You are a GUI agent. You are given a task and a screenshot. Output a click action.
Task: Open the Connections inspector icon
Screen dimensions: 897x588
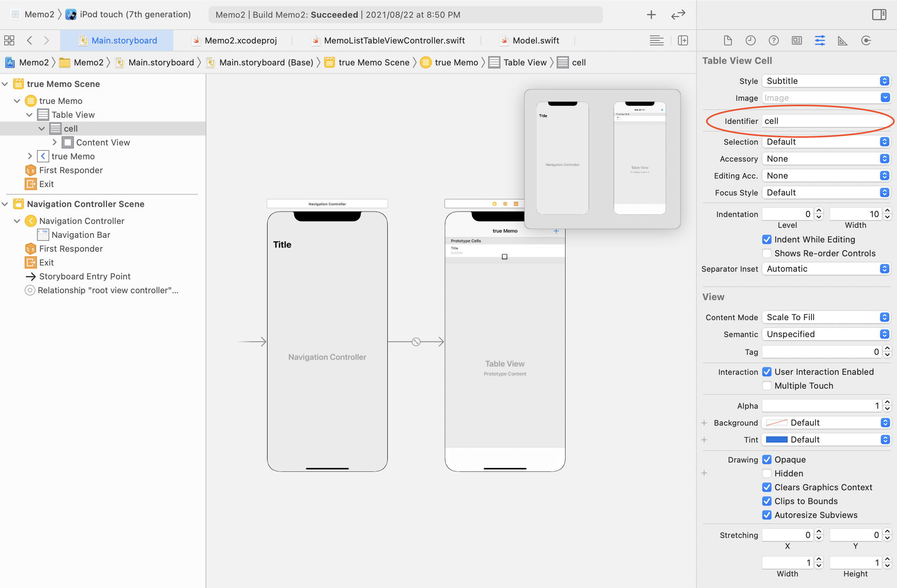[x=866, y=40]
